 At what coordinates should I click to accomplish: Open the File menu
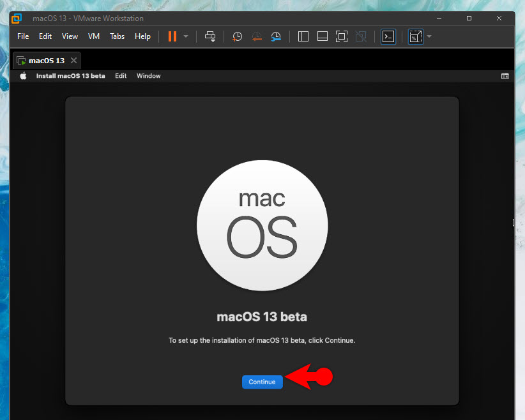point(23,36)
